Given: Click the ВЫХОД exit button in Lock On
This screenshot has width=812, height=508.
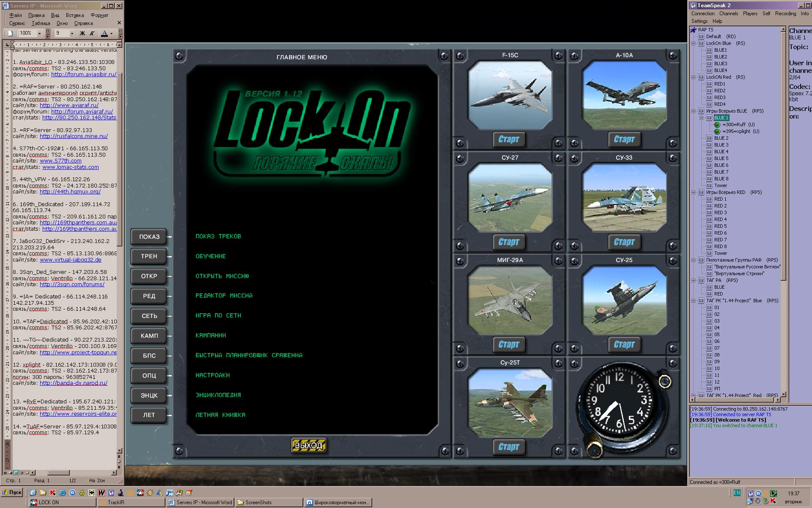Looking at the screenshot, I should pyautogui.click(x=309, y=445).
